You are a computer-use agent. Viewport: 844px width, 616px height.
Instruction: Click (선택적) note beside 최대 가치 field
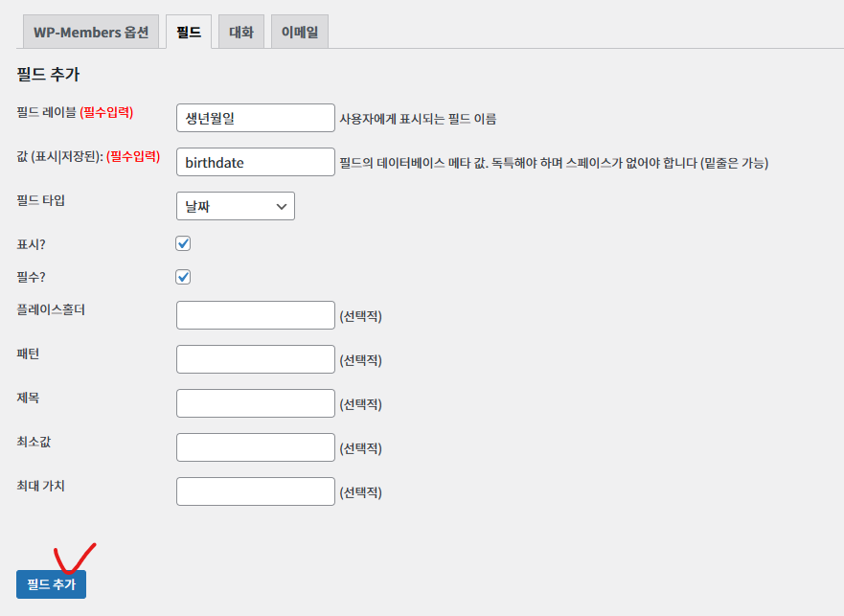[x=360, y=492]
